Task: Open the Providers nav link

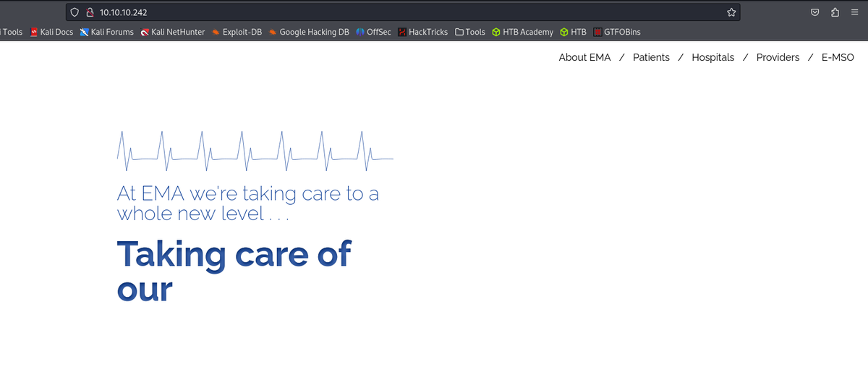Action: pos(778,57)
